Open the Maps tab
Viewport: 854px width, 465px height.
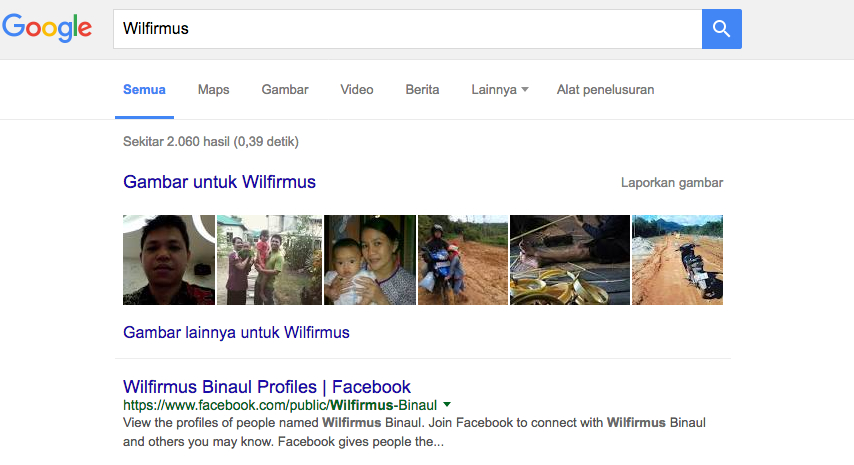coord(213,90)
